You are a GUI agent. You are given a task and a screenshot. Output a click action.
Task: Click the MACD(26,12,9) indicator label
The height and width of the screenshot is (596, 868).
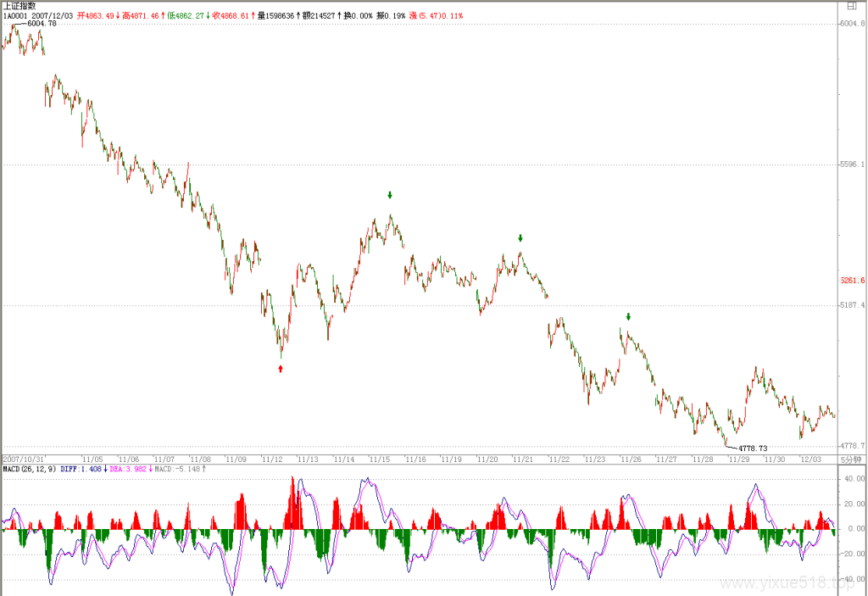coord(30,469)
